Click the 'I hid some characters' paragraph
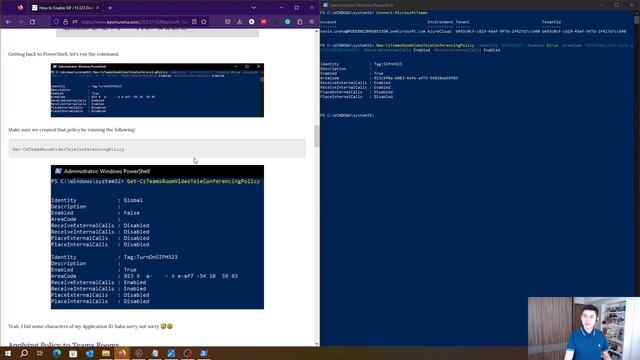 point(90,326)
